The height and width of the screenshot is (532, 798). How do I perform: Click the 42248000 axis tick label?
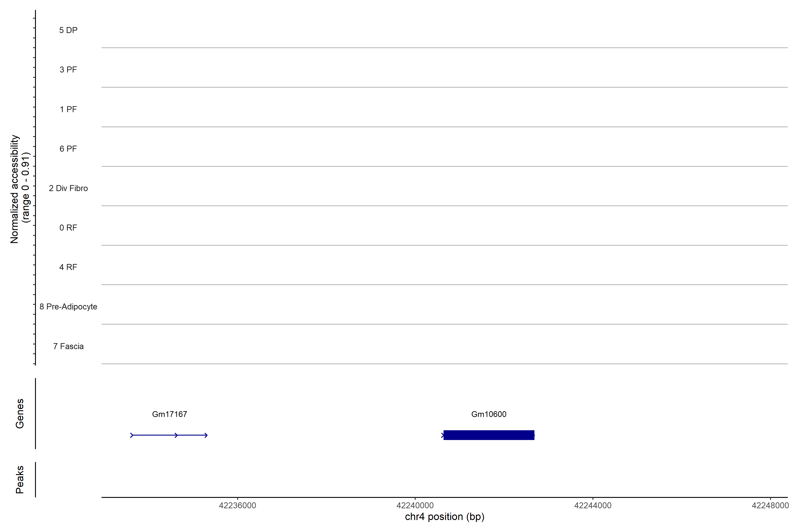pyautogui.click(x=770, y=506)
